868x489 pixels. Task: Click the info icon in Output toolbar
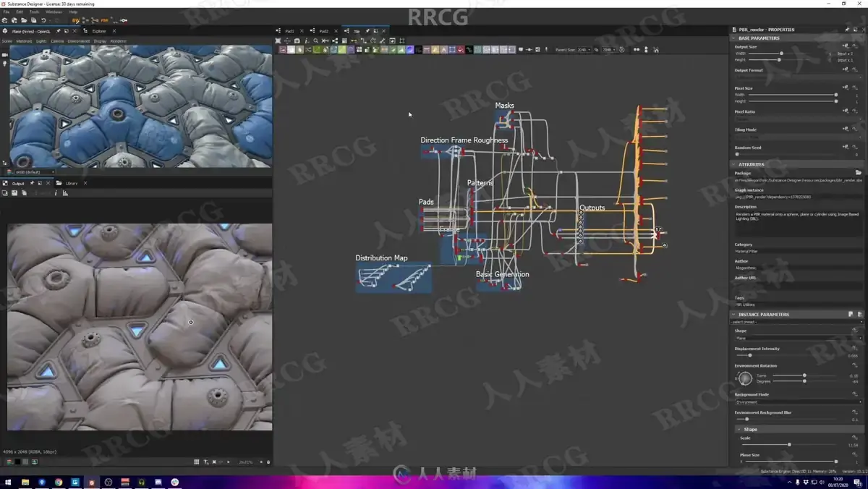pyautogui.click(x=56, y=193)
